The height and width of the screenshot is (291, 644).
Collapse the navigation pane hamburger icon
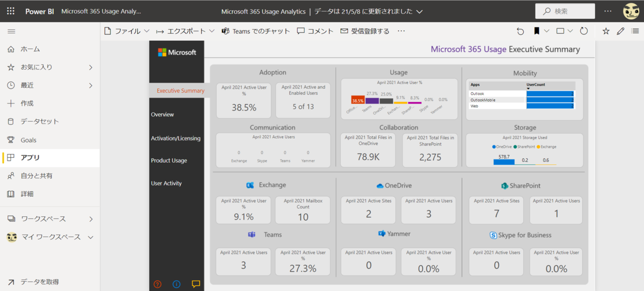(11, 32)
